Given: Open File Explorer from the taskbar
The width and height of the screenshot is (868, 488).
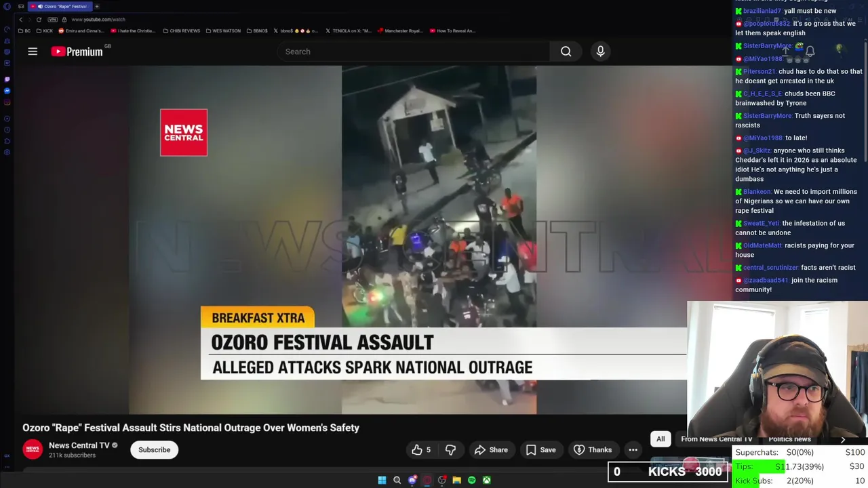Looking at the screenshot, I should [457, 480].
